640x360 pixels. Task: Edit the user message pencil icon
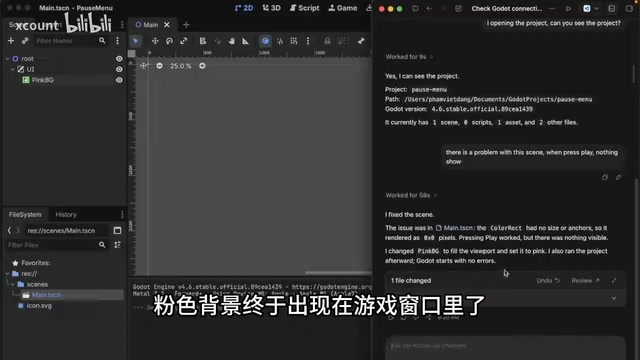tap(619, 177)
